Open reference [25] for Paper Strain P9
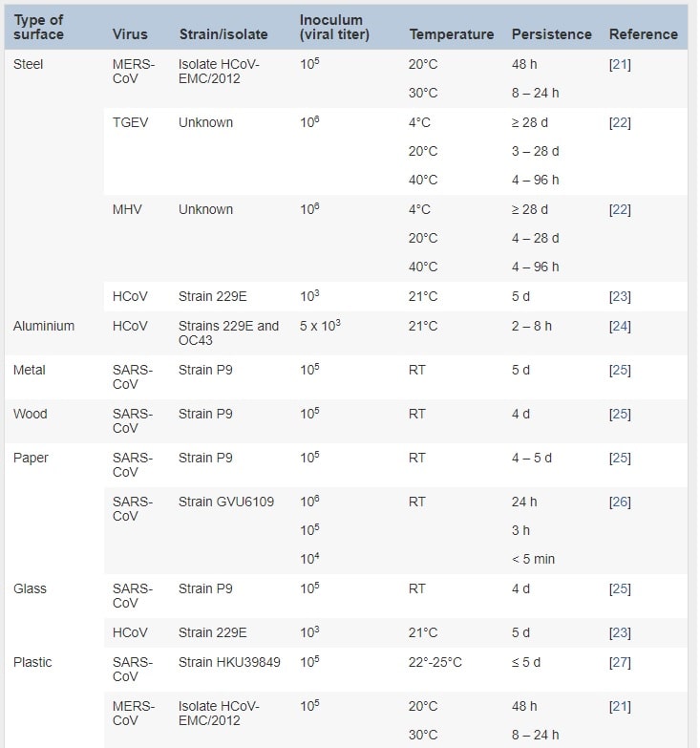Viewport: 700px width, 748px height. click(620, 459)
